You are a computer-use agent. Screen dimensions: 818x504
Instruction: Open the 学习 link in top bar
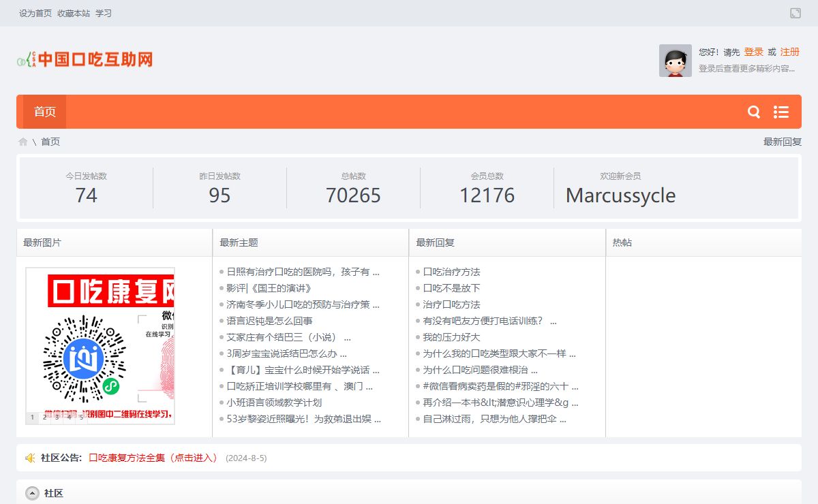pos(104,13)
